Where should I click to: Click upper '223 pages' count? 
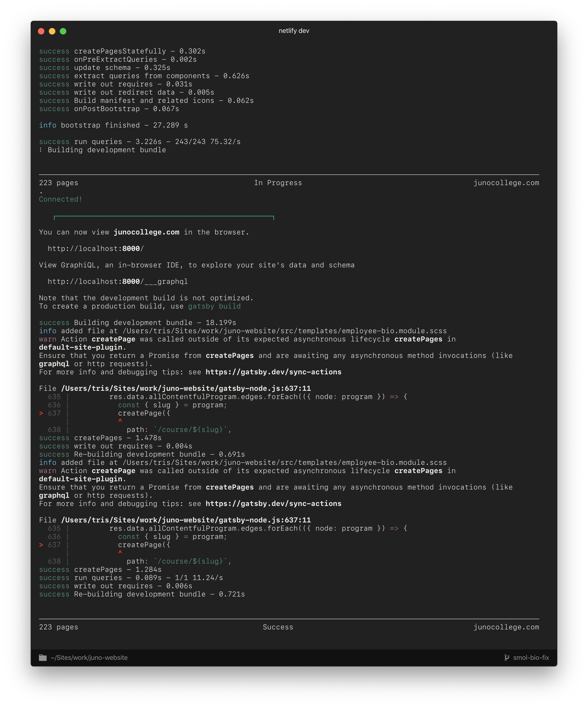[59, 183]
